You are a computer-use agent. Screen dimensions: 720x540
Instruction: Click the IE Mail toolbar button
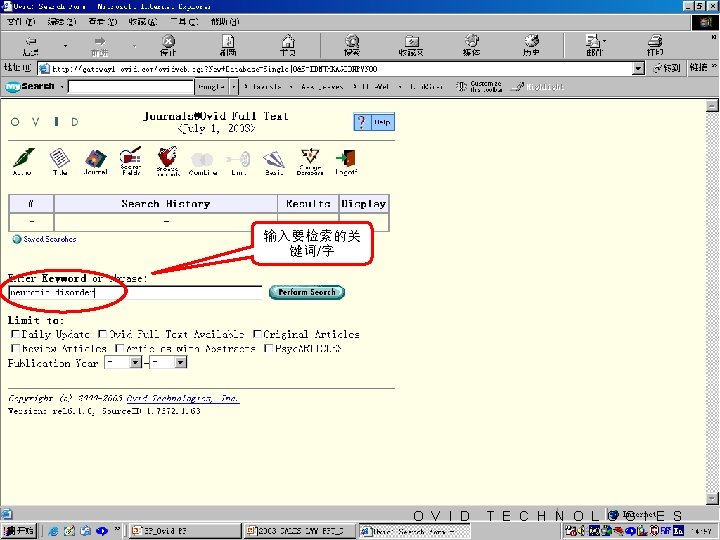coord(595,45)
